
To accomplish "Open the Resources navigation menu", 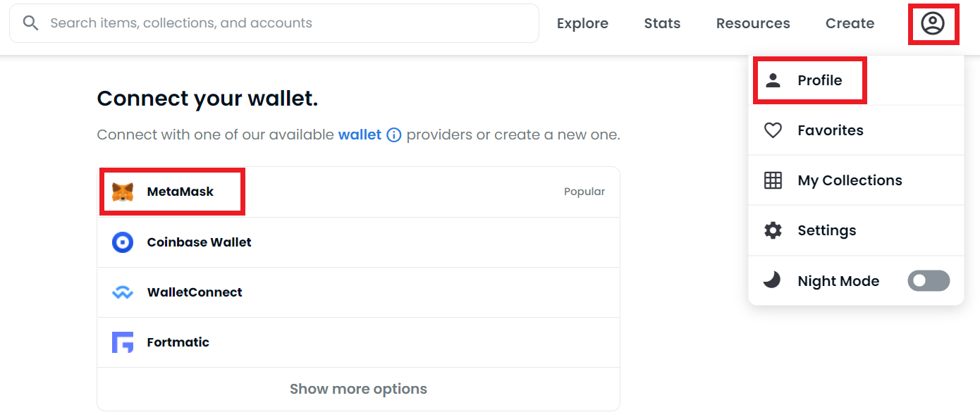I will pos(753,23).
